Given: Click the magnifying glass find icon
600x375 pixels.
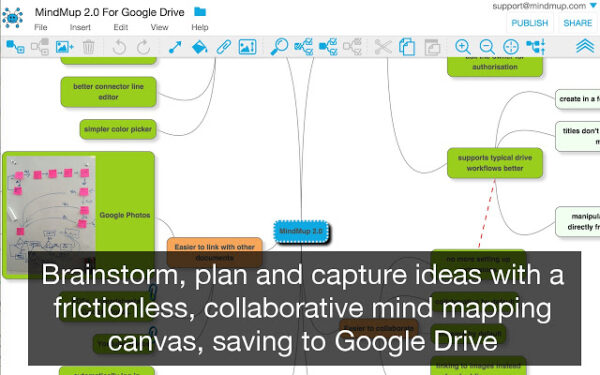Looking at the screenshot, I should coord(279,47).
